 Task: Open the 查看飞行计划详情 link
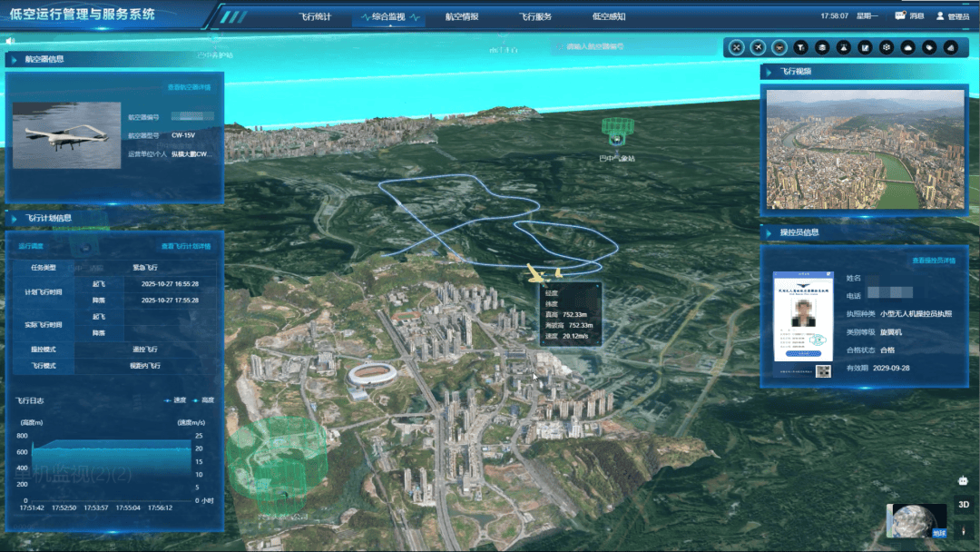point(185,246)
